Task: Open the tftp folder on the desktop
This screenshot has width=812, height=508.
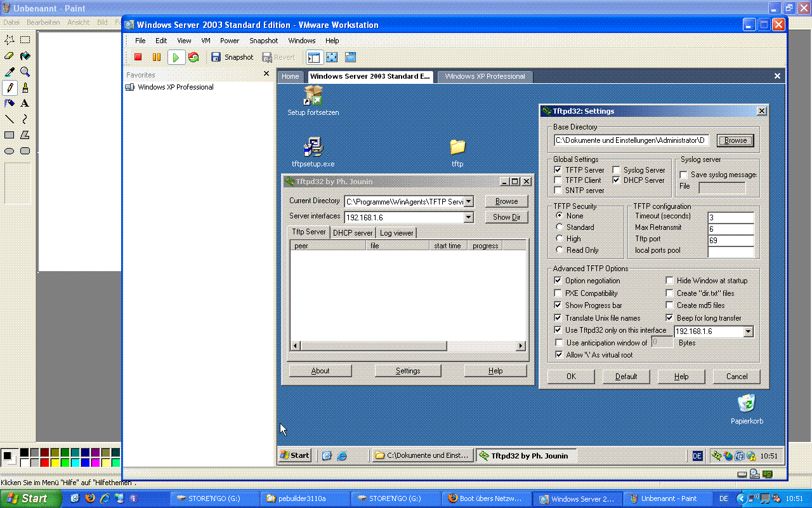Action: click(457, 152)
